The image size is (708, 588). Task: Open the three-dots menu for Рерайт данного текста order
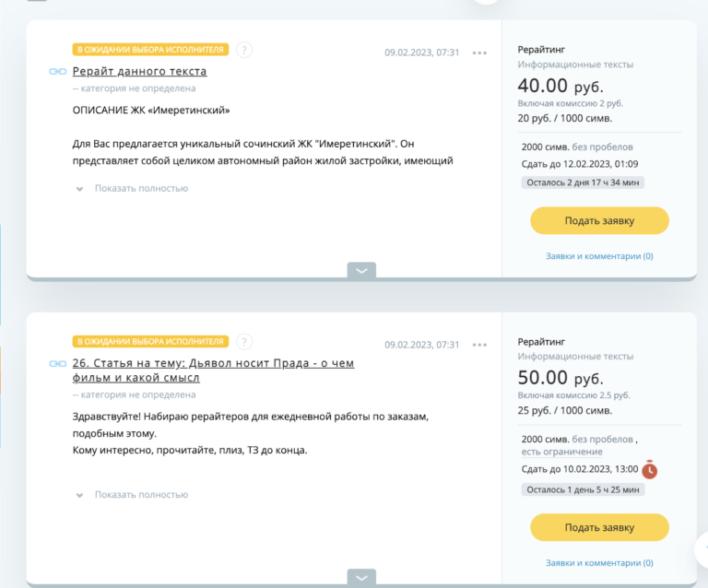[479, 53]
